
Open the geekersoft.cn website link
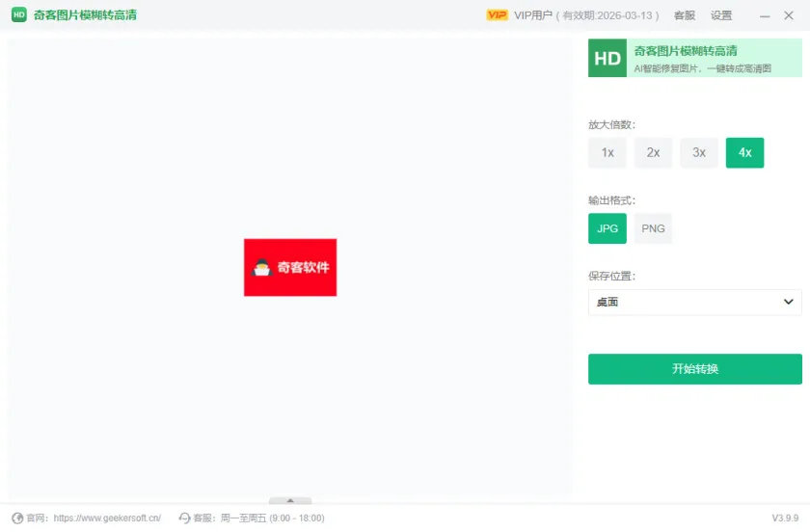tap(107, 519)
